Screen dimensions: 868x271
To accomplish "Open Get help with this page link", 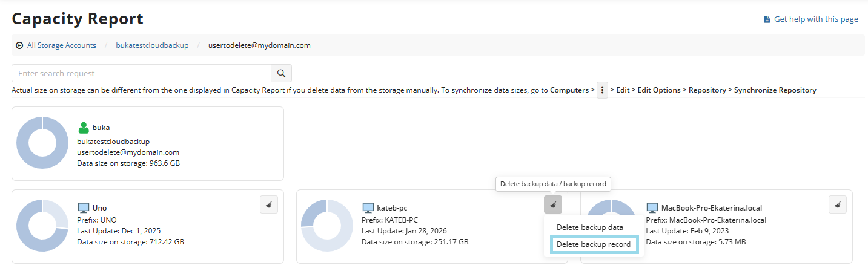I will [x=816, y=19].
